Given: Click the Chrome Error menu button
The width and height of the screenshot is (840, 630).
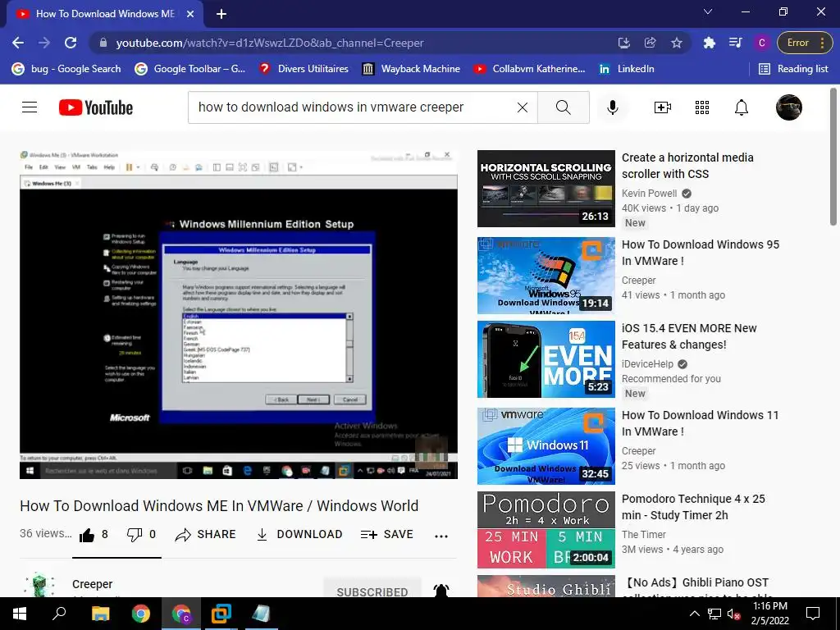Looking at the screenshot, I should pyautogui.click(x=806, y=43).
